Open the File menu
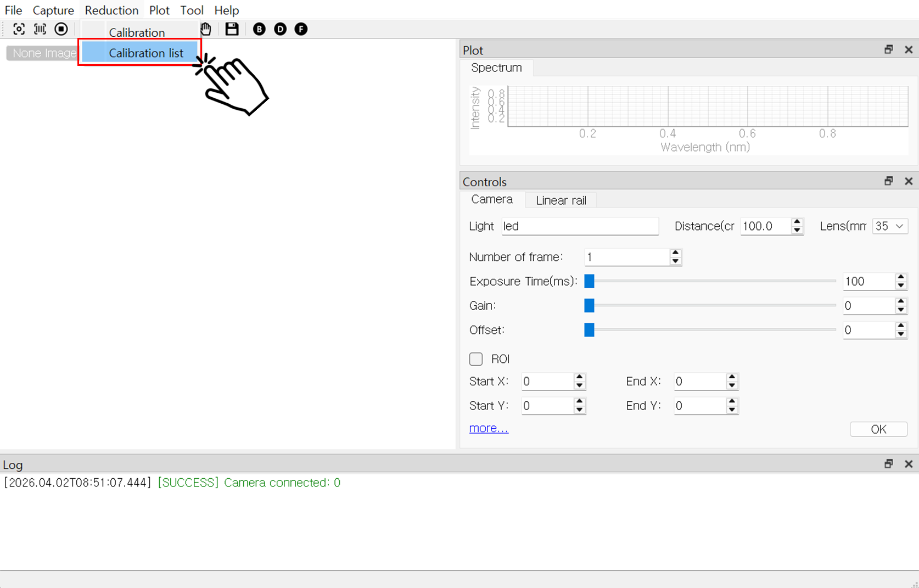This screenshot has width=919, height=588. point(13,10)
